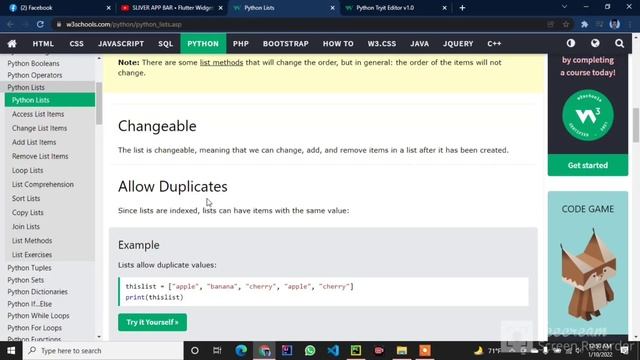Open Loop Lists in sidebar

click(x=27, y=170)
